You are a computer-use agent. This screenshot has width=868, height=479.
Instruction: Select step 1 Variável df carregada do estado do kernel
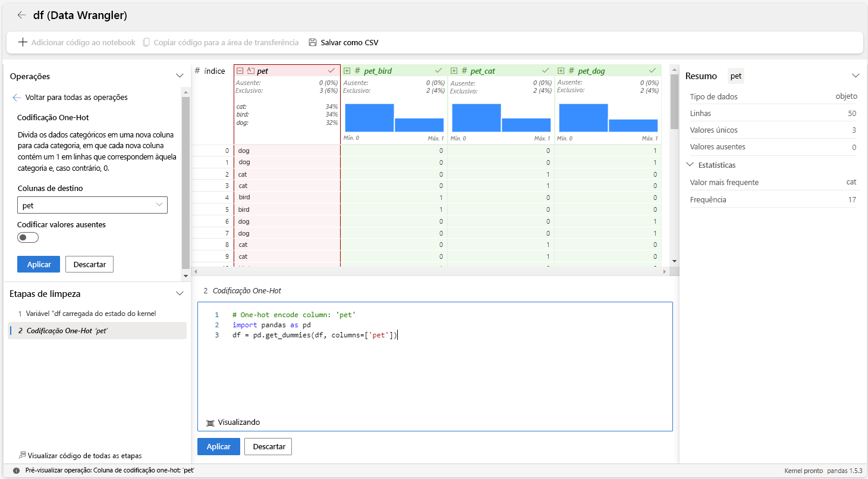(x=97, y=313)
